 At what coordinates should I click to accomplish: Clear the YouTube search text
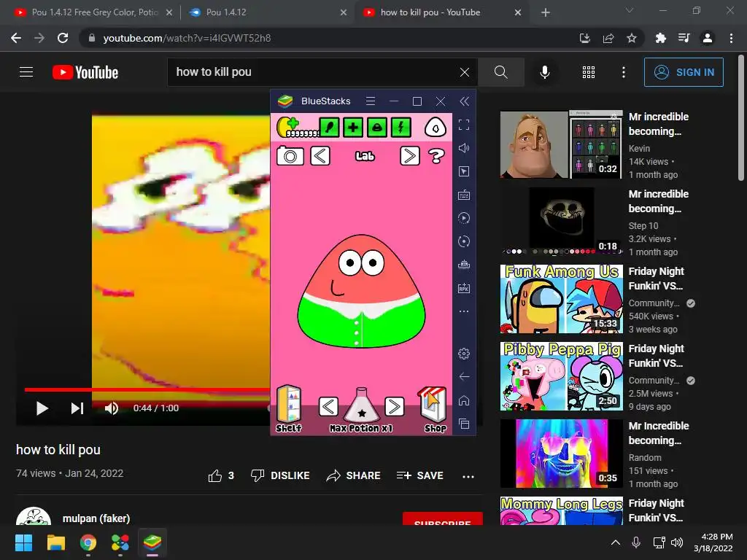pos(465,72)
